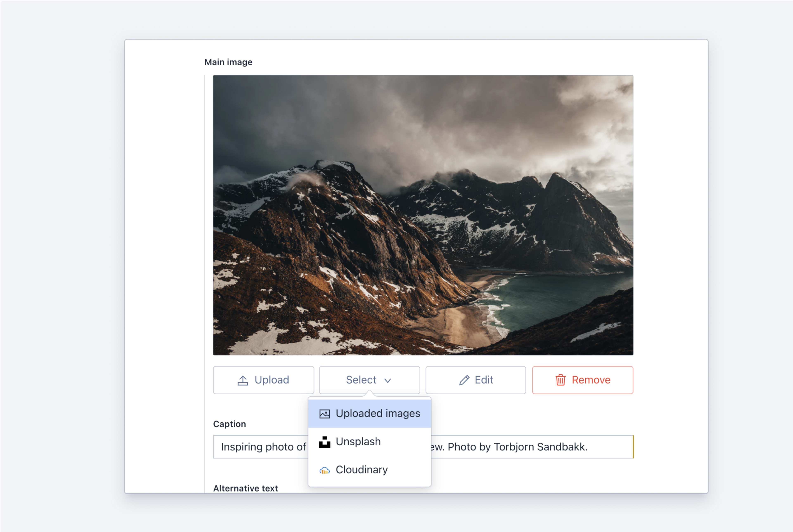The image size is (793, 532).
Task: Choose Unsplash from the dropdown menu
Action: tap(358, 442)
